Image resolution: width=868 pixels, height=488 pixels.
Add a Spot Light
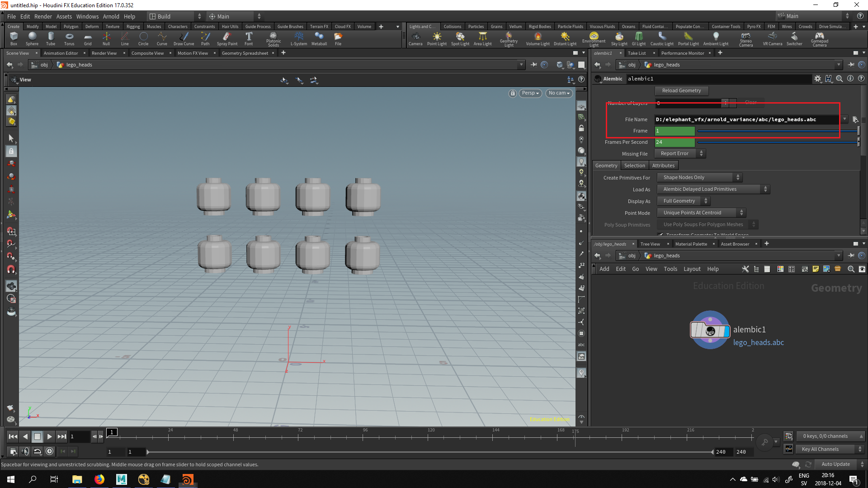coord(460,39)
